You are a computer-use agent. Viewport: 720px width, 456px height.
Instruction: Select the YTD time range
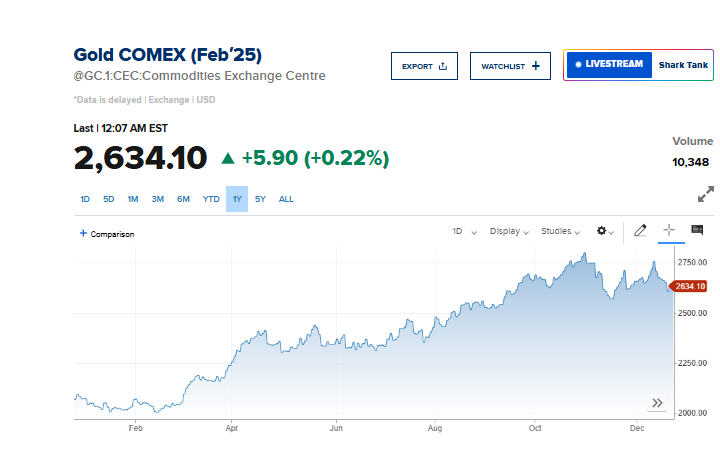[211, 199]
